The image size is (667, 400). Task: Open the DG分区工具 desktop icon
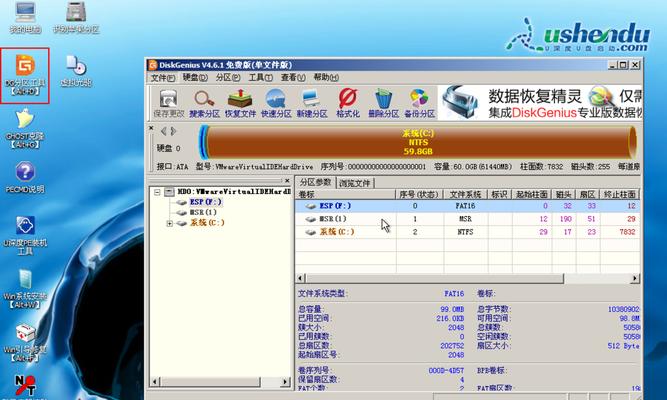25,75
